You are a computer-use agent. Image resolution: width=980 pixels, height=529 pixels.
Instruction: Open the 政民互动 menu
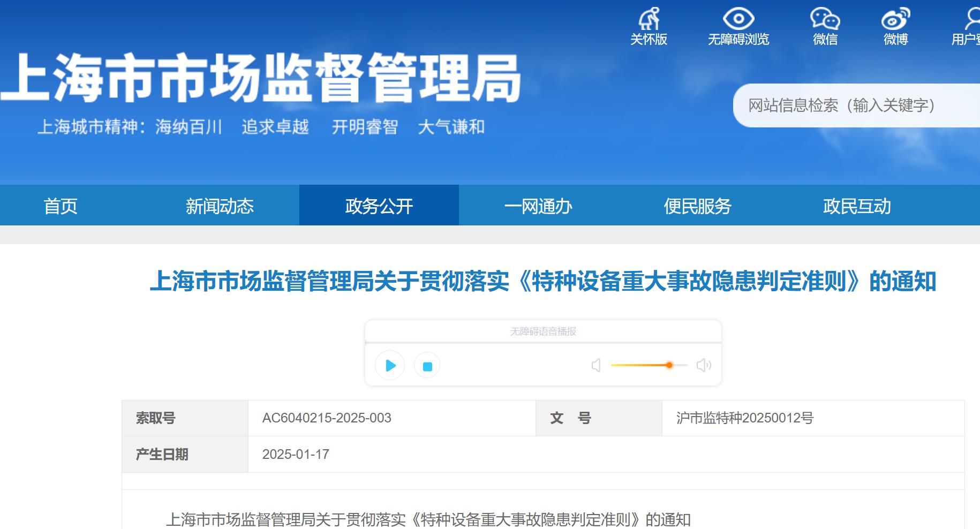[857, 206]
